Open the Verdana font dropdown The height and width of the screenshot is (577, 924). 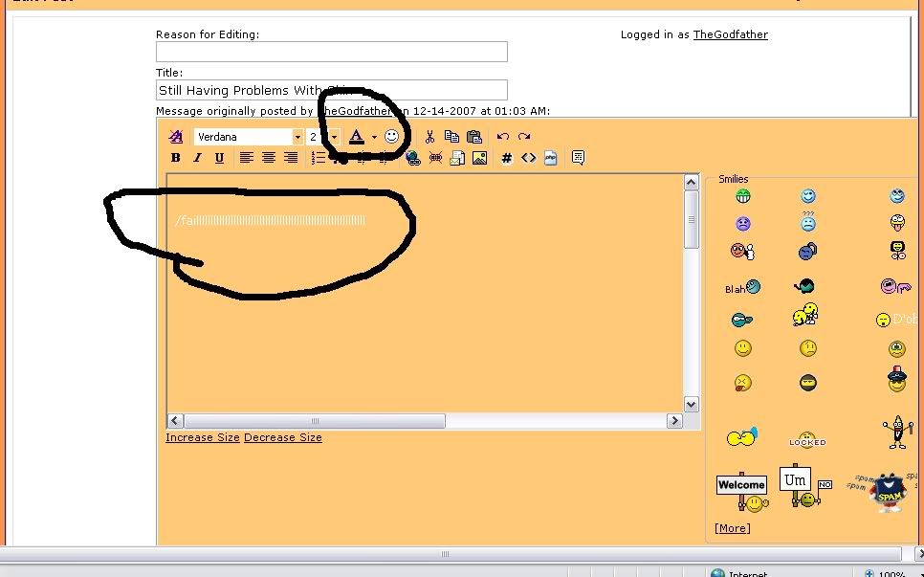pyautogui.click(x=297, y=137)
